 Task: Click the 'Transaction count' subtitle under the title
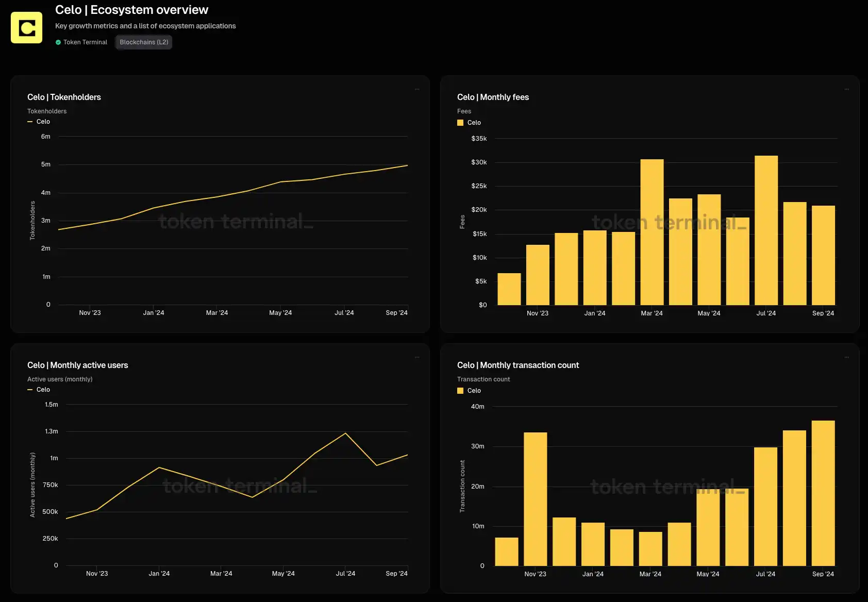[483, 379]
